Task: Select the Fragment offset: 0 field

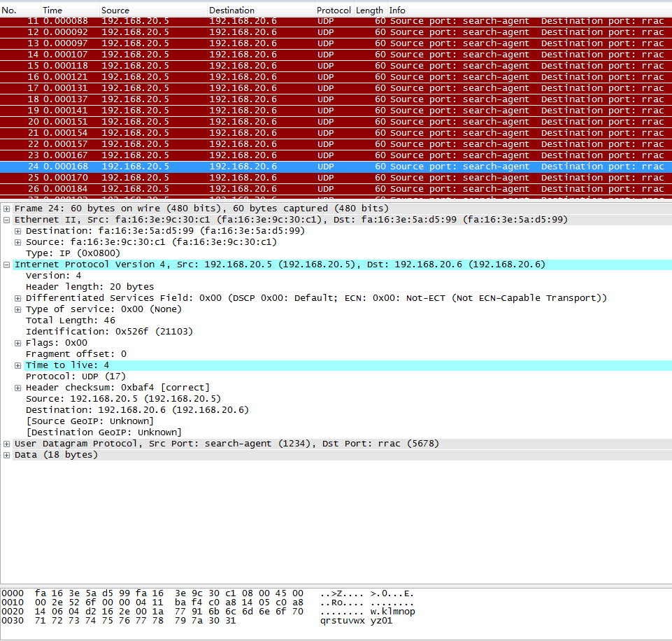Action: [x=76, y=354]
